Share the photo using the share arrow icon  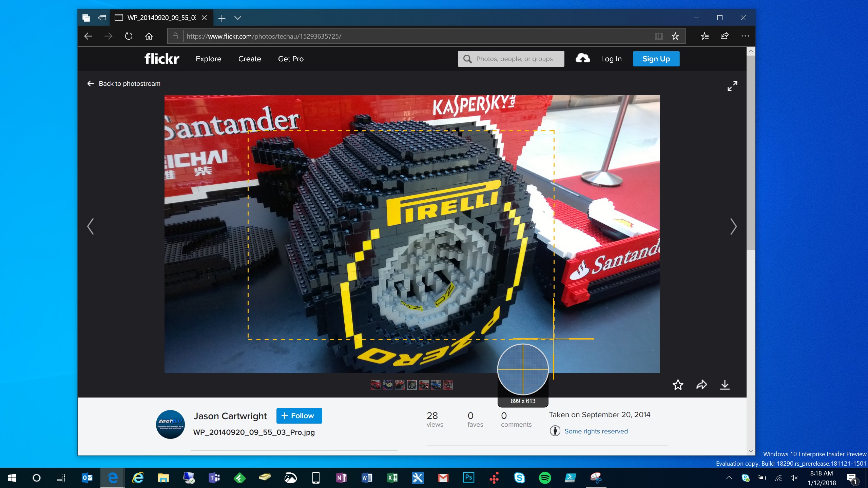tap(701, 385)
